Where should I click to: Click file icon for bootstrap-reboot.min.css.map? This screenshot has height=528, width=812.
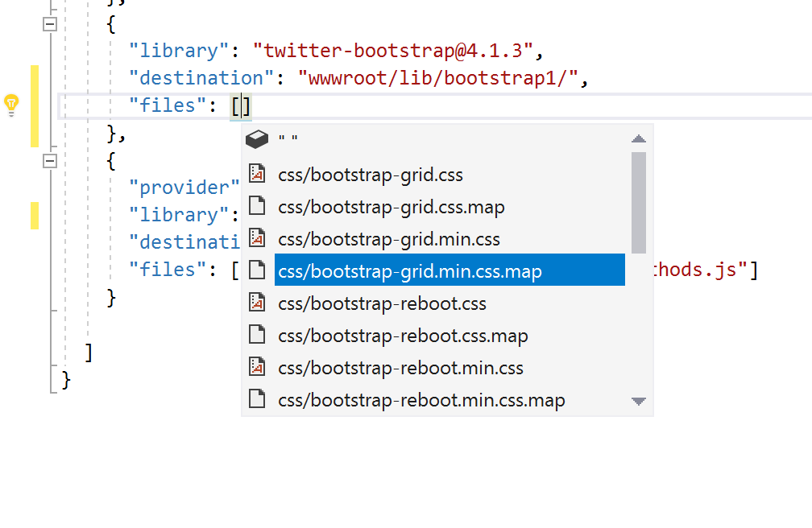pos(257,398)
